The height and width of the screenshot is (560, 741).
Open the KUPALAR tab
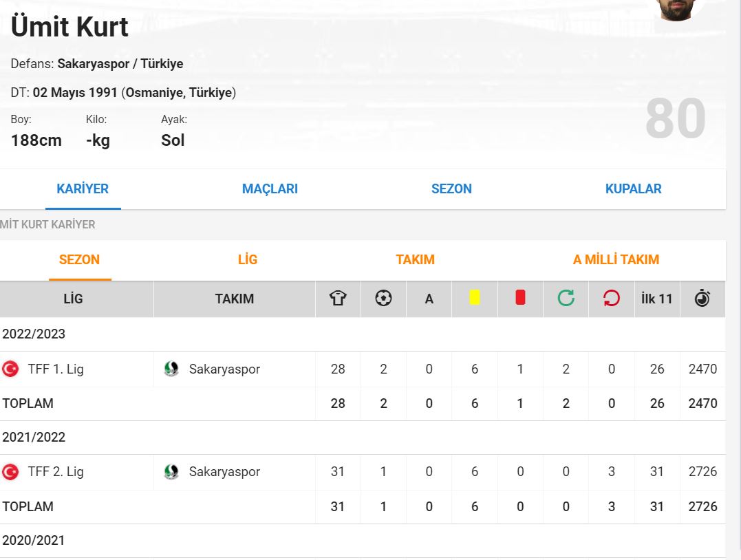(x=633, y=189)
